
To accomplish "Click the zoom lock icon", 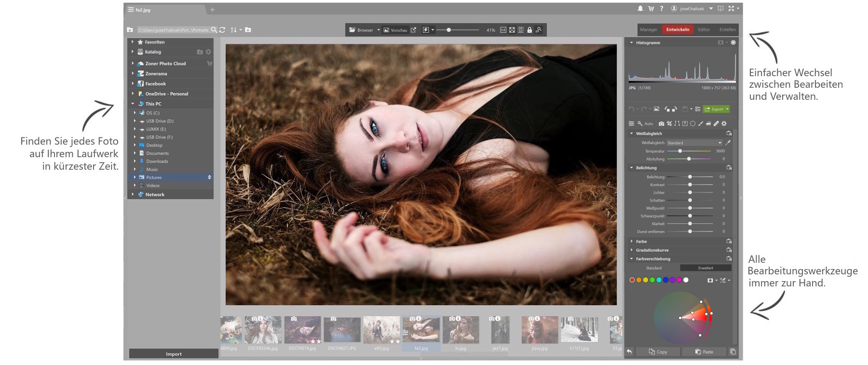I will coord(529,30).
